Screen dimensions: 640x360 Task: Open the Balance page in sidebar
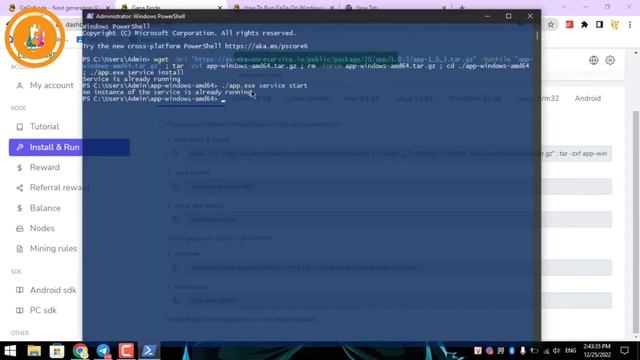[45, 208]
